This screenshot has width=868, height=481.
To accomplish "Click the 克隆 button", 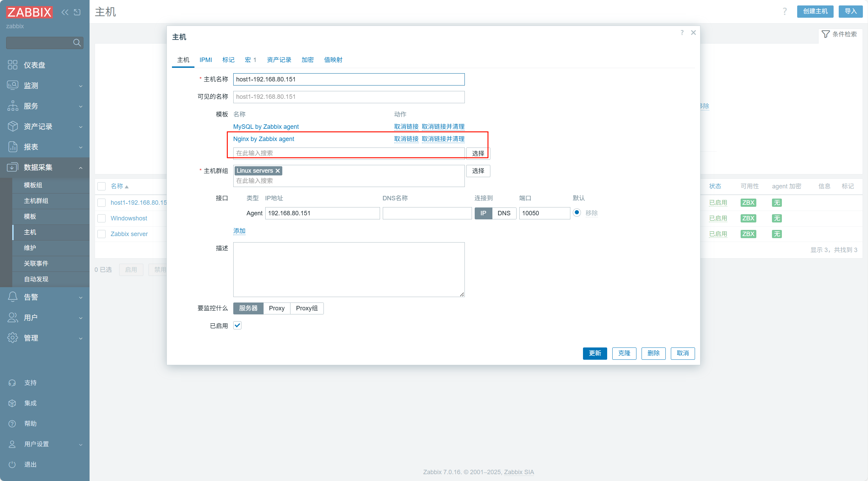I will coord(624,353).
